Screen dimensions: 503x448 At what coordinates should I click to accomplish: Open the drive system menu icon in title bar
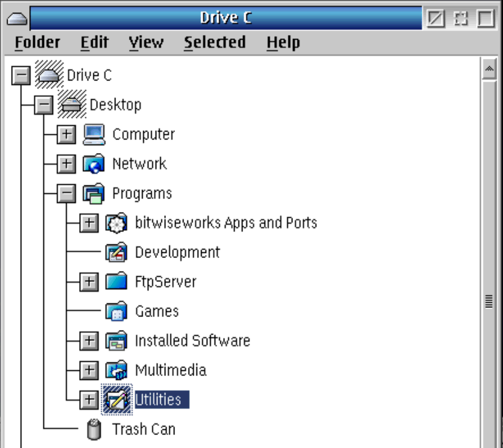[17, 19]
